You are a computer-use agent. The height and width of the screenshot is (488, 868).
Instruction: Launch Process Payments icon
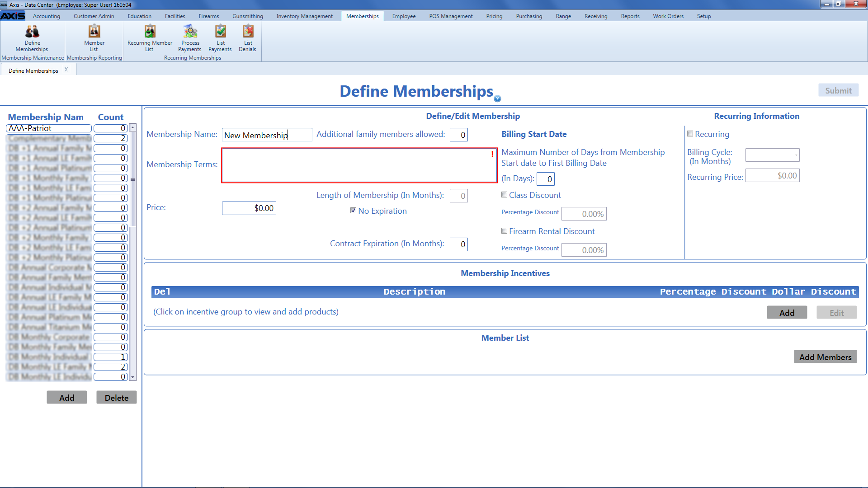tap(190, 38)
